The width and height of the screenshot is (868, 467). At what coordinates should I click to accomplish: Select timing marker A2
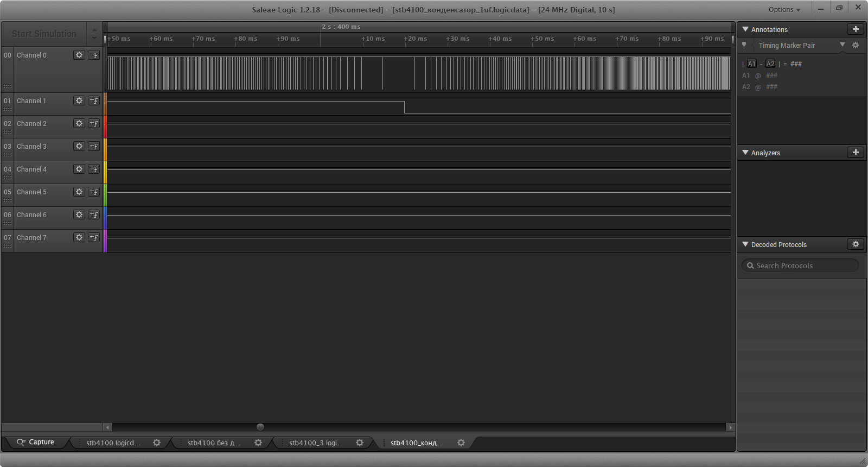pyautogui.click(x=770, y=64)
